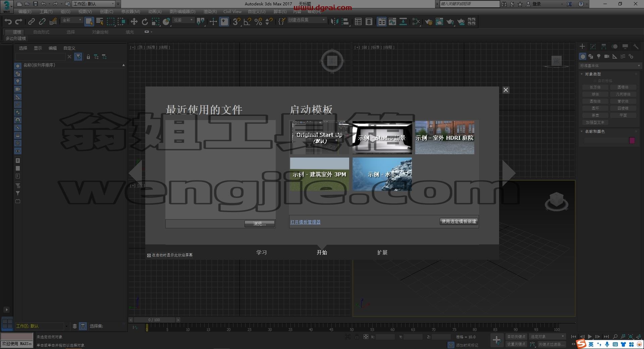
Task: Click the 关键点过滤器 button
Action: pyautogui.click(x=551, y=344)
